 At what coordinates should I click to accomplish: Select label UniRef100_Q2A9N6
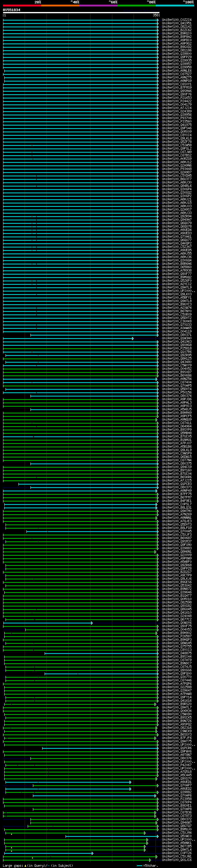pyautogui.click(x=177, y=165)
